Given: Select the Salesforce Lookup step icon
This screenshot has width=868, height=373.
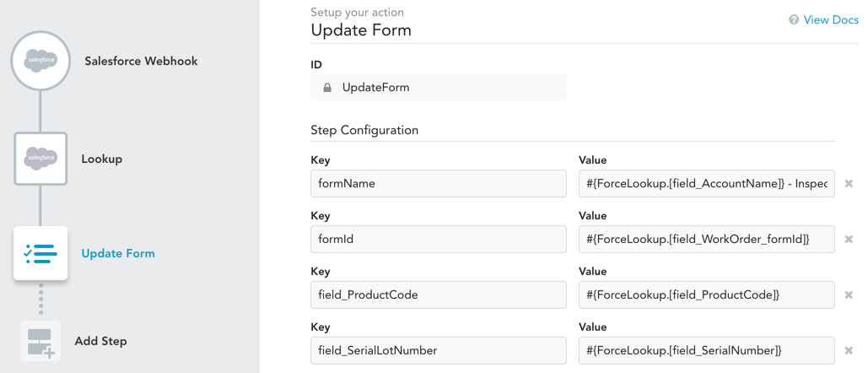Looking at the screenshot, I should point(40,159).
